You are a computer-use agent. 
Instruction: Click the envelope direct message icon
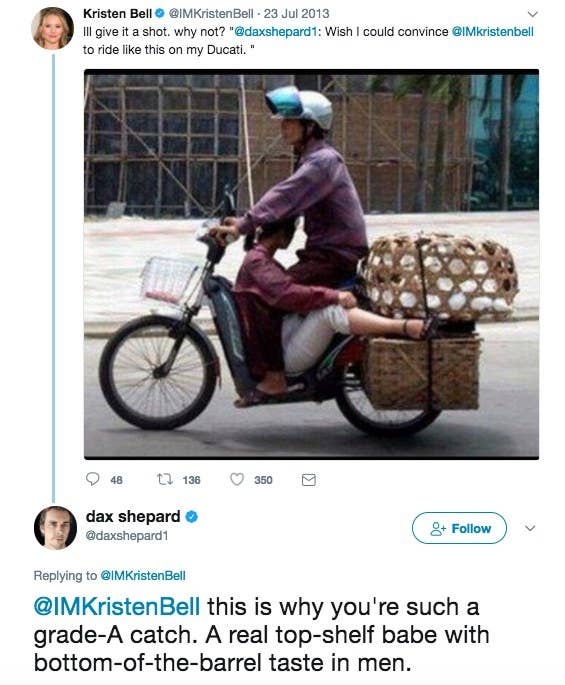[308, 480]
